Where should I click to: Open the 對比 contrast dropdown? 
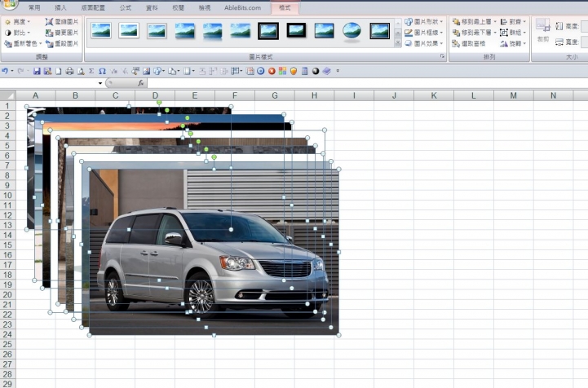coord(17,33)
